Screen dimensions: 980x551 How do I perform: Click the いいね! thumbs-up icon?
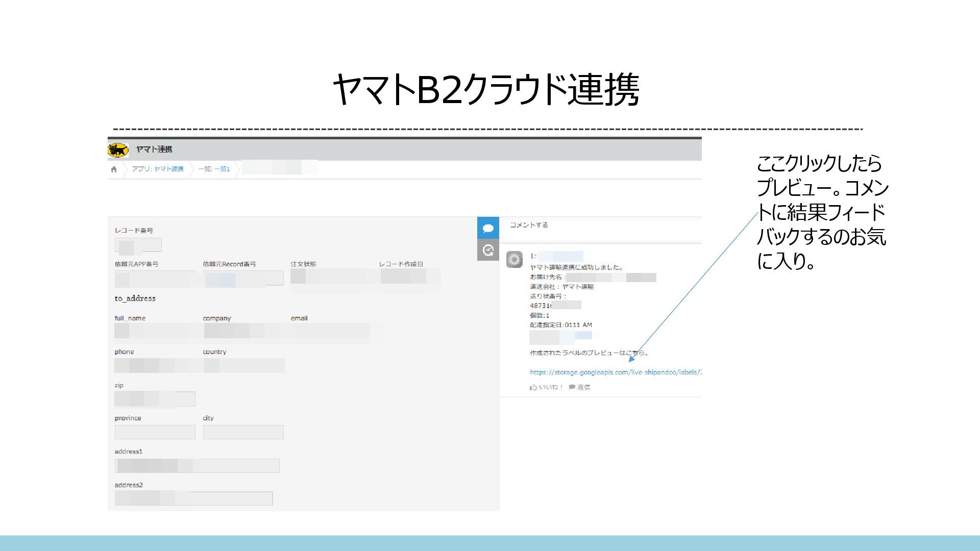click(x=533, y=387)
